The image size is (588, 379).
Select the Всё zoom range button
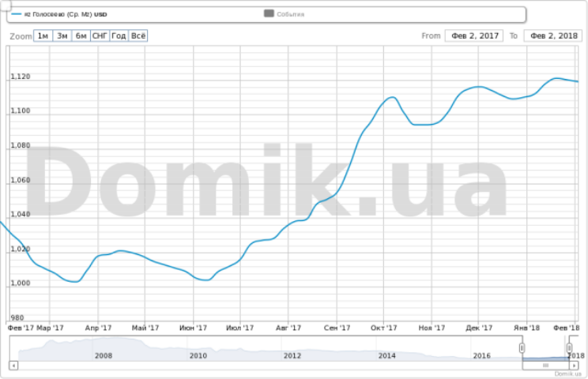point(138,36)
